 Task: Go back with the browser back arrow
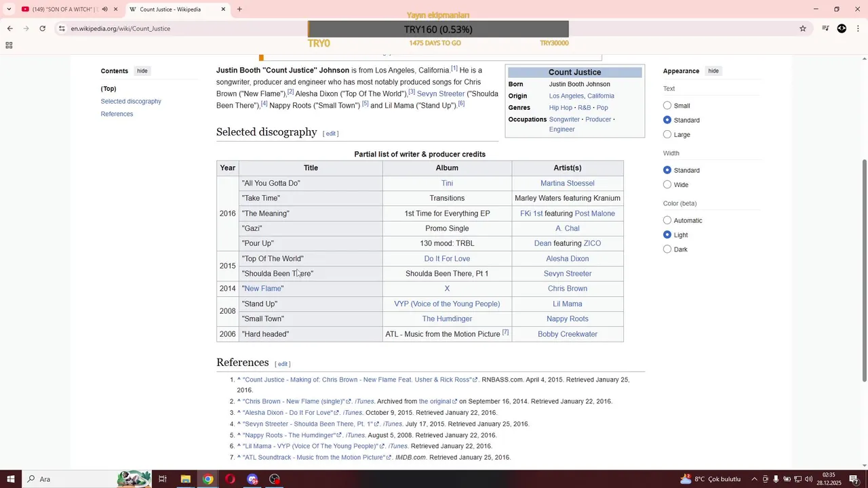[x=9, y=28]
